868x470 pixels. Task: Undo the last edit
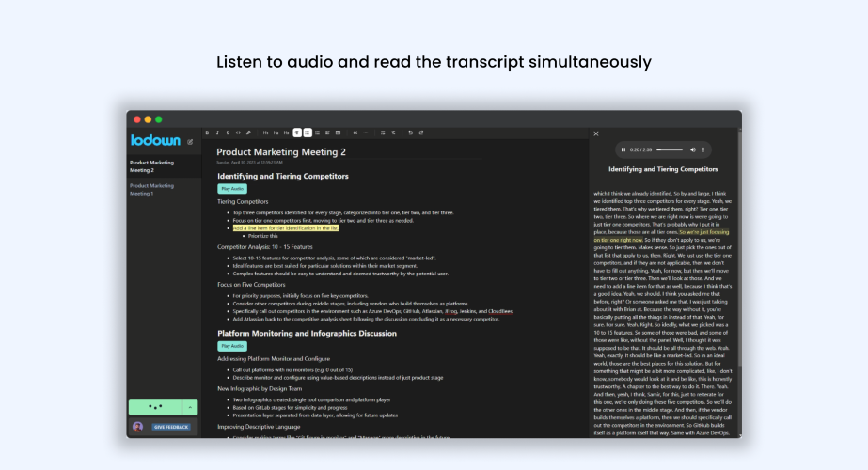point(410,133)
